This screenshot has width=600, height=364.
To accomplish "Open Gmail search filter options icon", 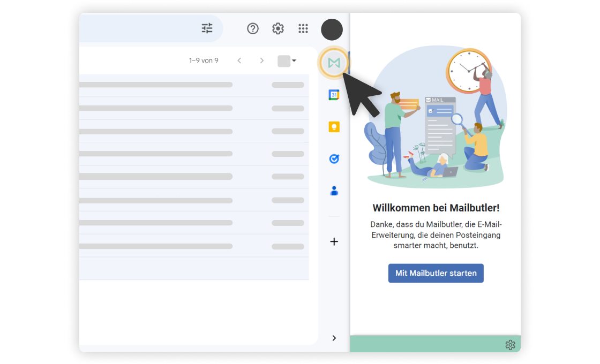I will coord(207,28).
